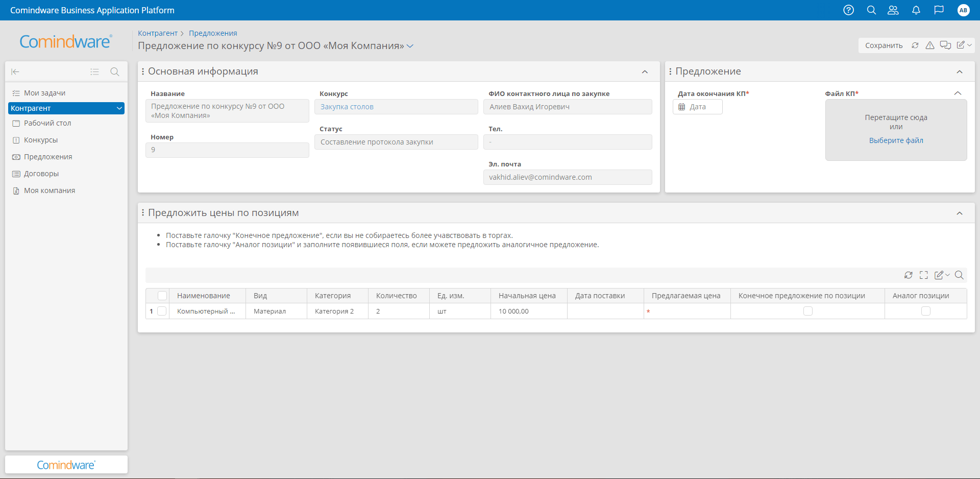Open the help question mark icon
This screenshot has height=479, width=980.
848,10
